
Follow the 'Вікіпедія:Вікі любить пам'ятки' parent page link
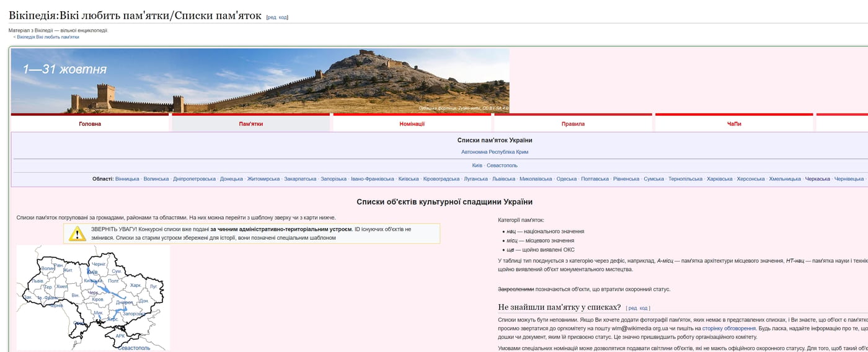point(48,37)
